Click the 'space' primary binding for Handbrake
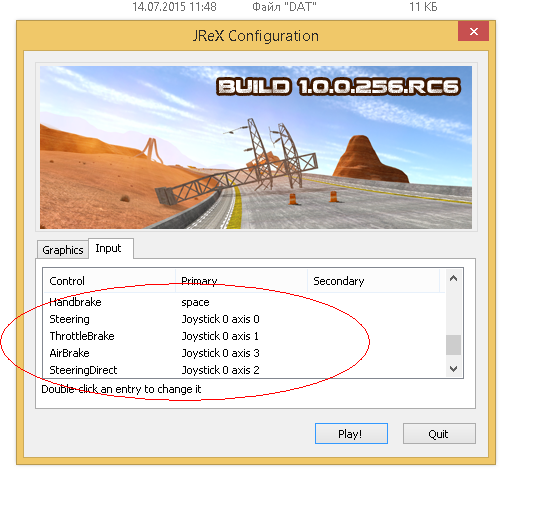Viewport: 546px width, 507px height. 195,302
